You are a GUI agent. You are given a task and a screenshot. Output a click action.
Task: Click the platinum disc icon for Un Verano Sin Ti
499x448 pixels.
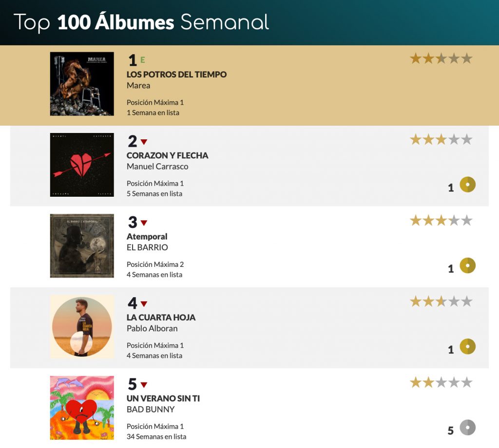(x=467, y=428)
